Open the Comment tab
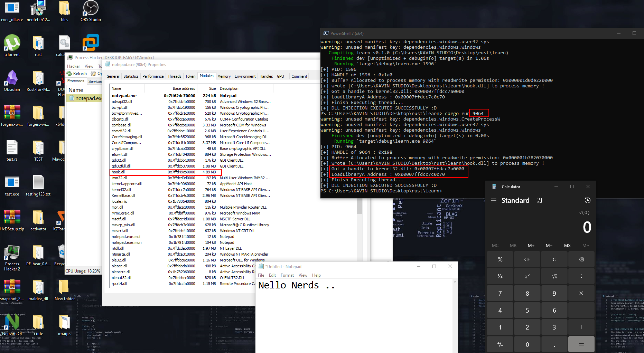The image size is (644, 353). [x=299, y=76]
